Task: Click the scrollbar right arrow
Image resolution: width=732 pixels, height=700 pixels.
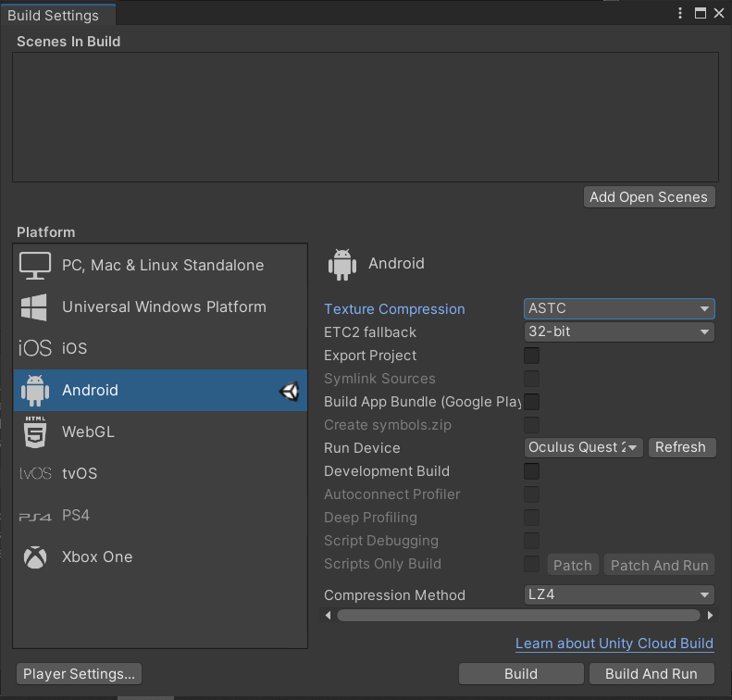Action: (x=710, y=616)
